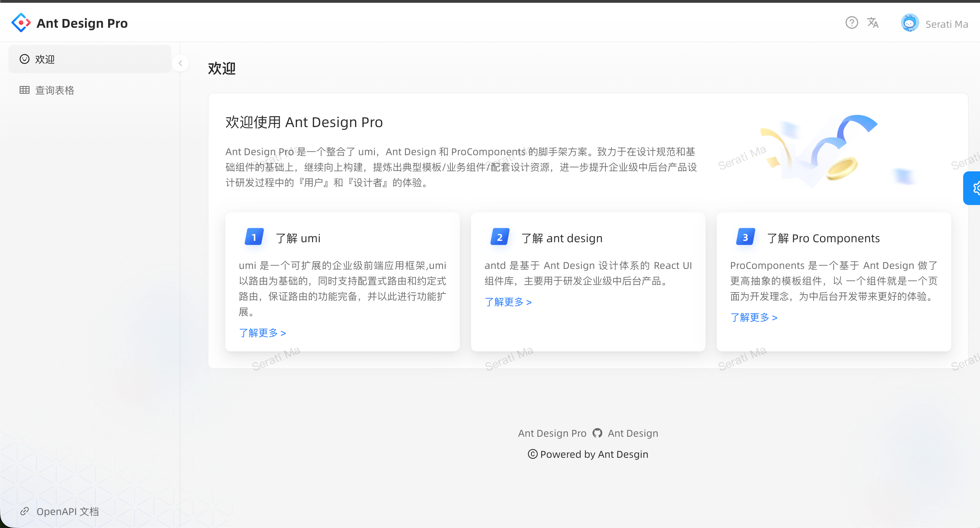Viewport: 980px width, 528px height.
Task: Click the GitHub icon in the footer
Action: pyautogui.click(x=597, y=433)
